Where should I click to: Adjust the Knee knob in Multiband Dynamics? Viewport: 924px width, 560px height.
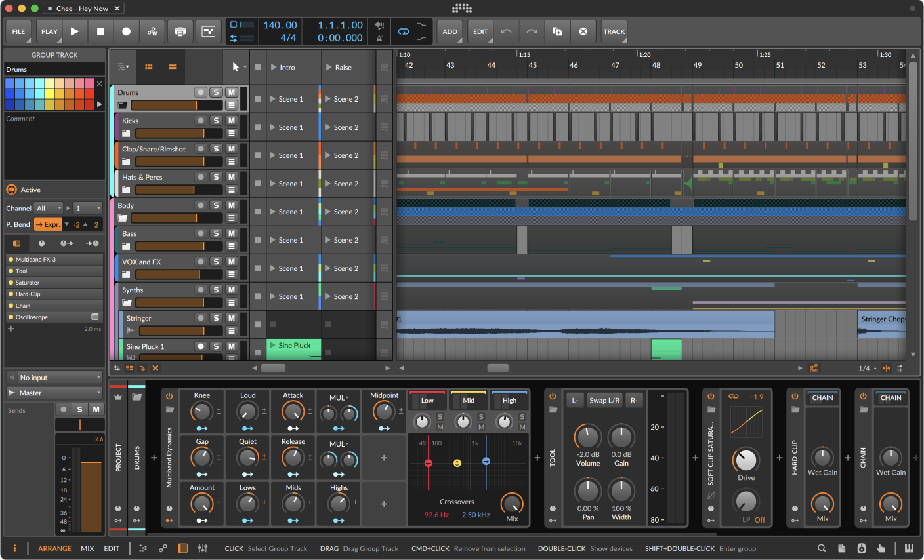[201, 412]
